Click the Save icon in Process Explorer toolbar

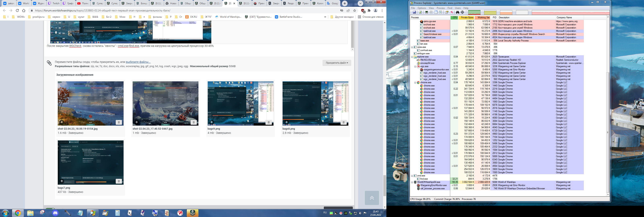pos(414,12)
